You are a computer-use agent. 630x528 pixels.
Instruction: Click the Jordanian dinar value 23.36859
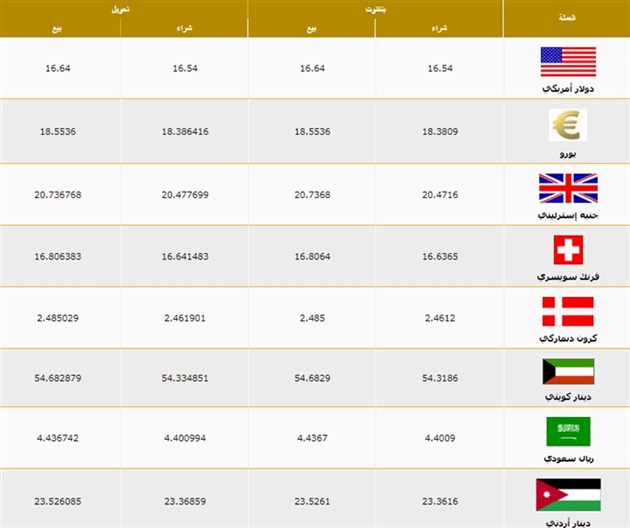click(185, 503)
